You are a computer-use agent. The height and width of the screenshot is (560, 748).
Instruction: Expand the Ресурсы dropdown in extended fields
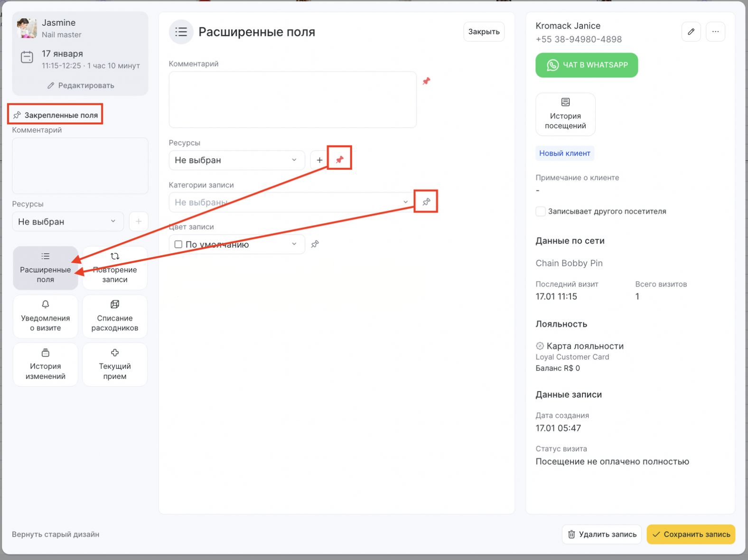pos(237,160)
